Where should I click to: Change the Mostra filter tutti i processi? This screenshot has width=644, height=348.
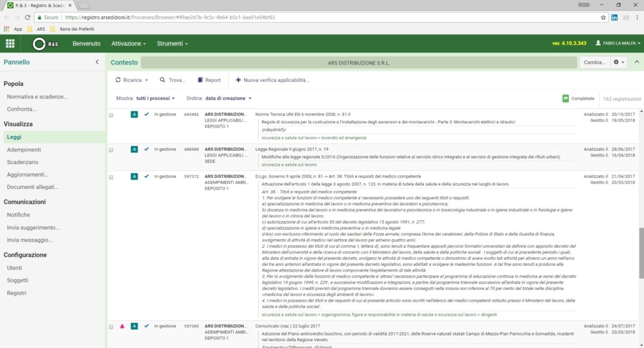(155, 98)
